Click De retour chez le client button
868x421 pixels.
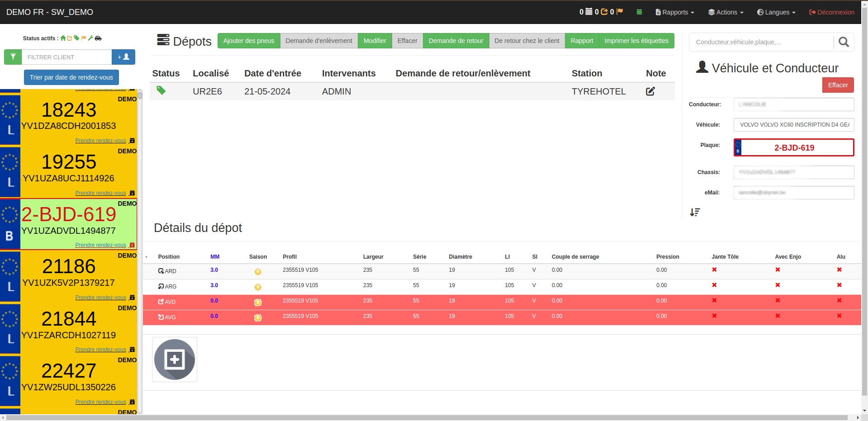[x=527, y=41]
